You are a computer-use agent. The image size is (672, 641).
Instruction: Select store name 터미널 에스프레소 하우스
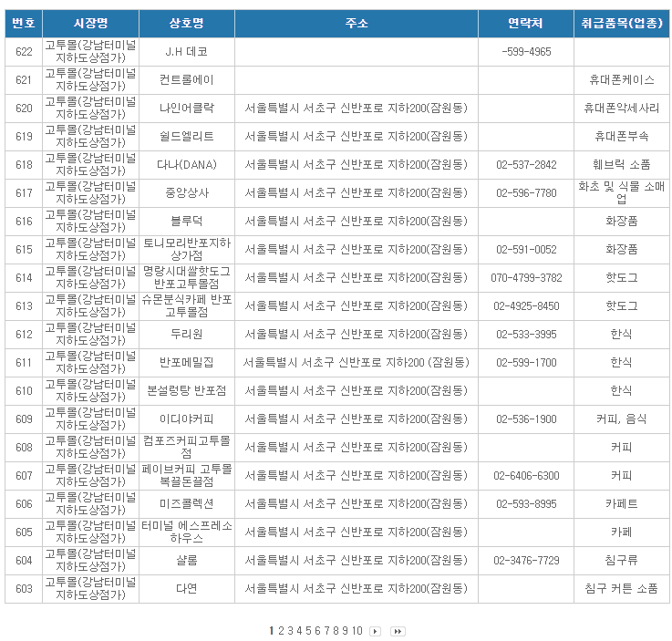[186, 532]
